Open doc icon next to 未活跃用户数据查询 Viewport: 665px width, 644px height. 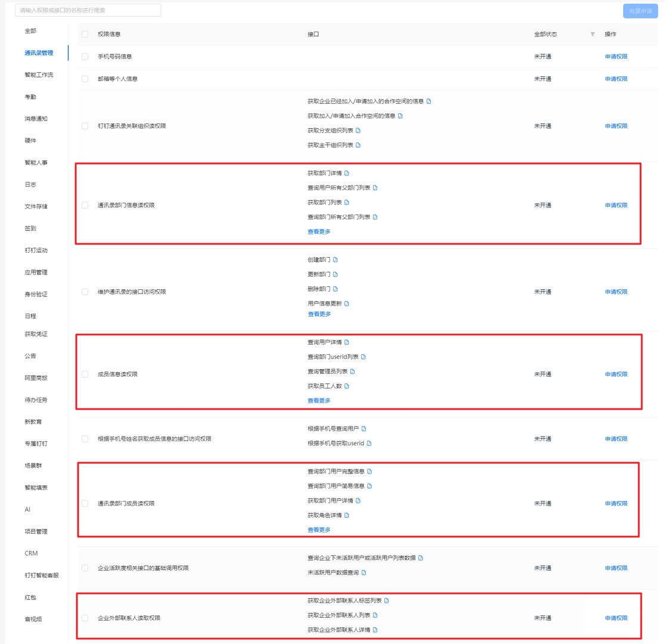pos(364,573)
